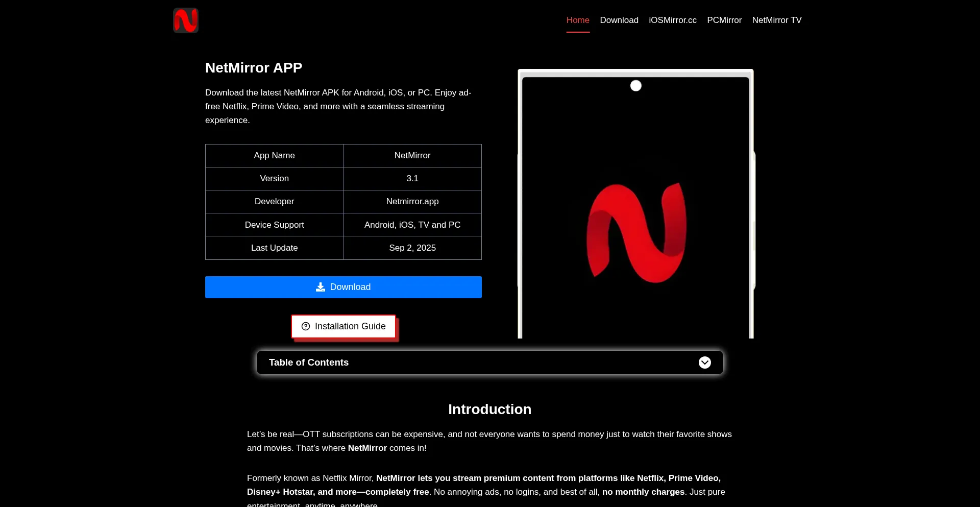The image size is (980, 507).
Task: Click the large red N logo on the phone mockup
Action: (636, 232)
